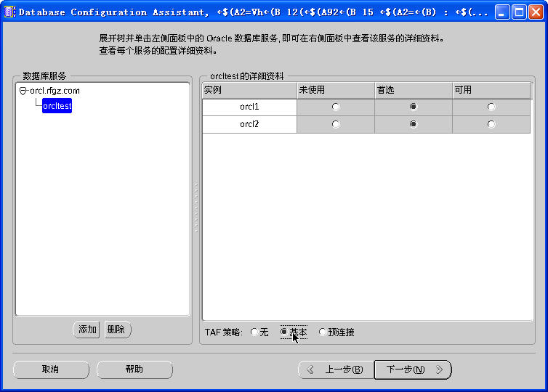Click the 实例 column header
Viewport: 548px width, 392px height.
point(249,91)
